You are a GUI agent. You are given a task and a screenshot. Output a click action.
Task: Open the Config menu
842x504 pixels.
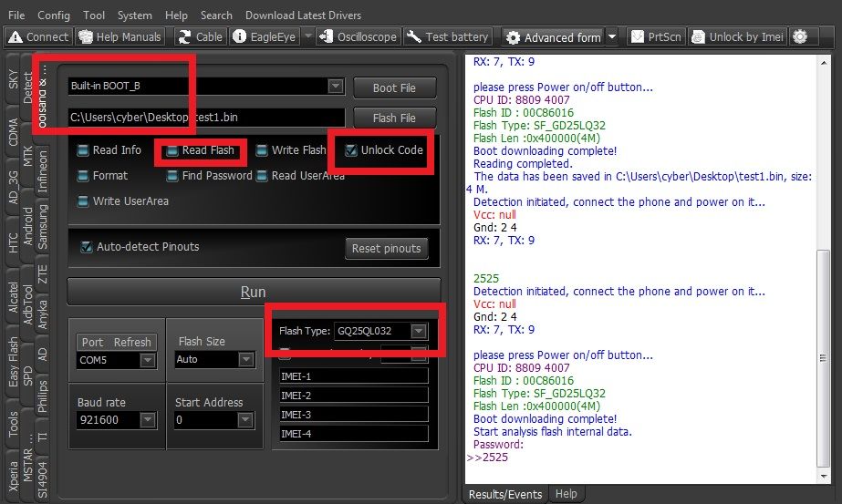[54, 15]
